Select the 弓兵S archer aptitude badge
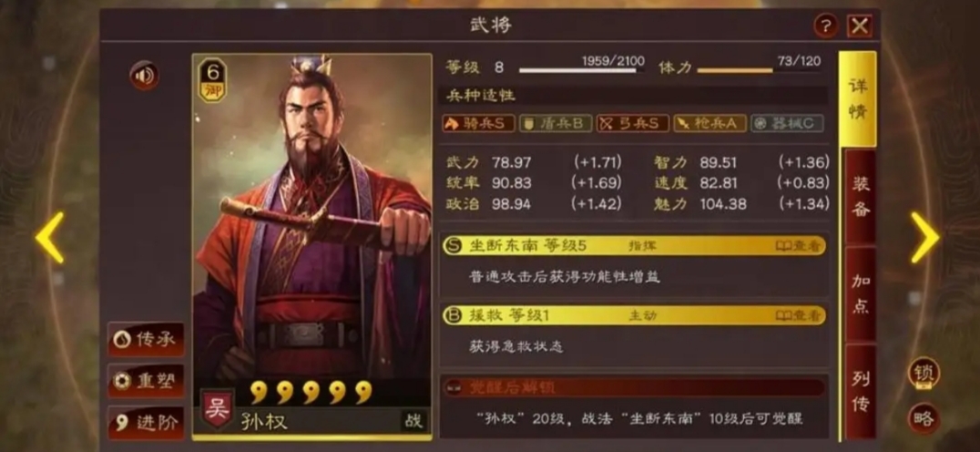The height and width of the screenshot is (452, 980). [x=632, y=123]
